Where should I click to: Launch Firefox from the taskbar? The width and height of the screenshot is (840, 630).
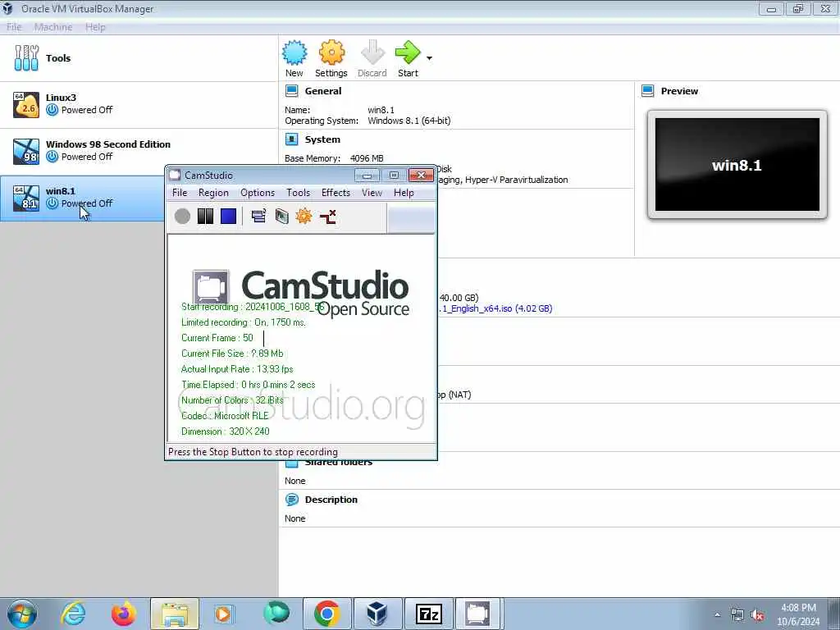tap(123, 614)
